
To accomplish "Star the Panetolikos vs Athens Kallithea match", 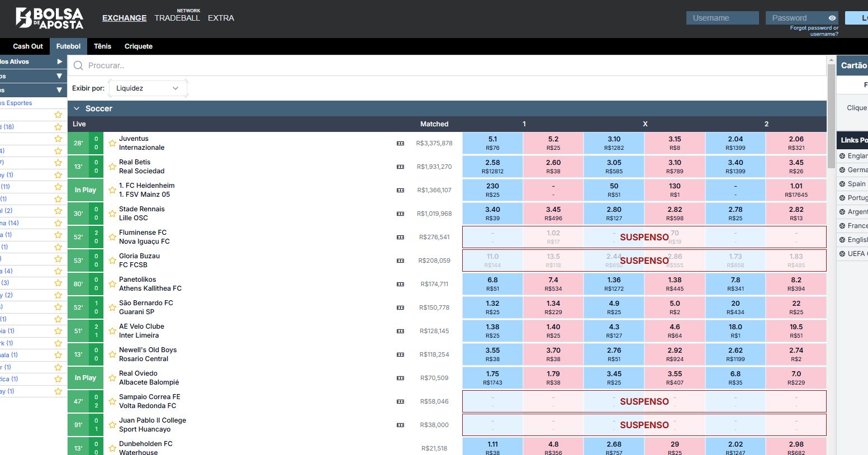I will tap(112, 284).
